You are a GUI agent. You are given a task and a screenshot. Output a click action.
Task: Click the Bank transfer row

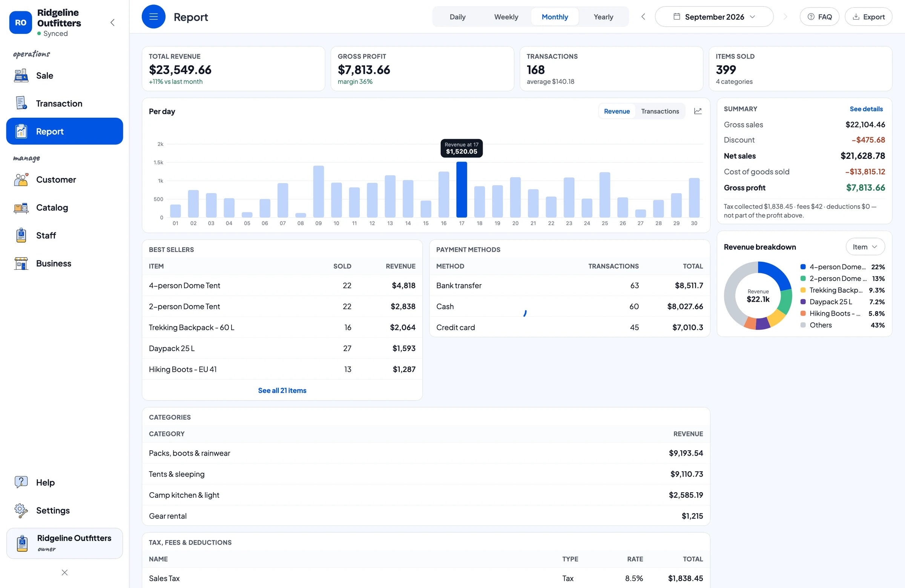569,285
